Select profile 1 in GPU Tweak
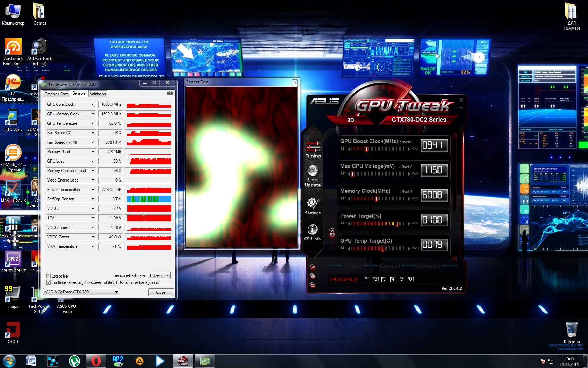Image resolution: width=588 pixels, height=368 pixels. pos(366,279)
